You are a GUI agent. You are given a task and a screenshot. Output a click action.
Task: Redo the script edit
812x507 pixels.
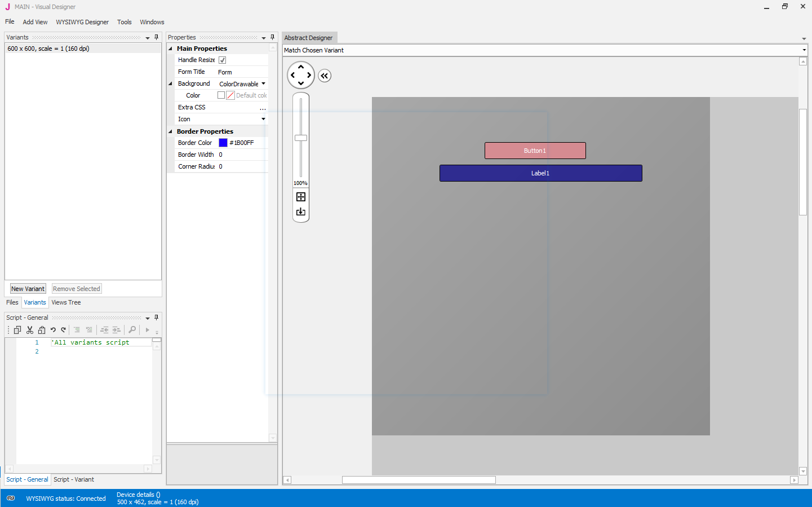64,330
